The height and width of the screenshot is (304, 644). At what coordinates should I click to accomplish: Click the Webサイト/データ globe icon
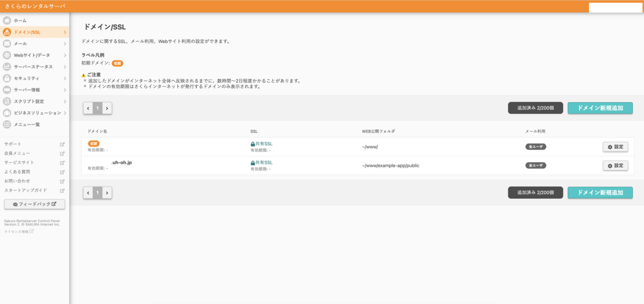7,55
